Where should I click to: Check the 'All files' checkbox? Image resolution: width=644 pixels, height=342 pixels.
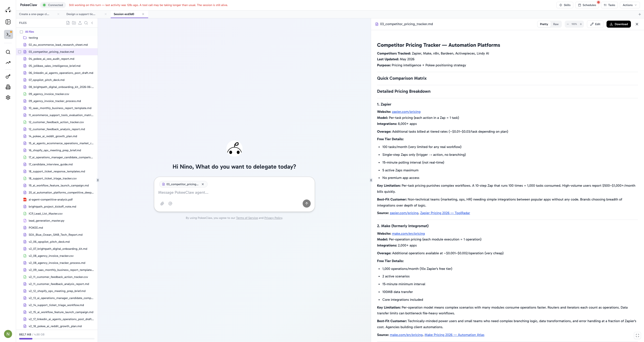[21, 32]
